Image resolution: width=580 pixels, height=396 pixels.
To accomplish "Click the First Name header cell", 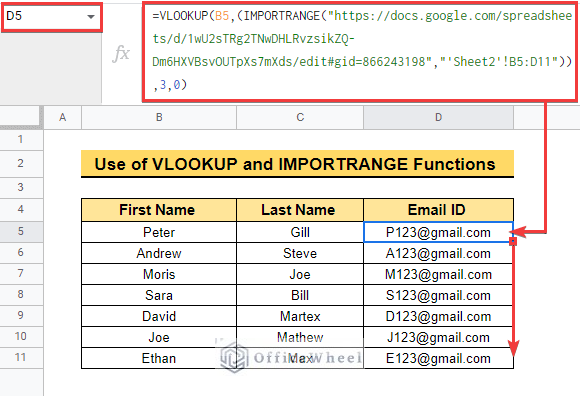I will [159, 210].
